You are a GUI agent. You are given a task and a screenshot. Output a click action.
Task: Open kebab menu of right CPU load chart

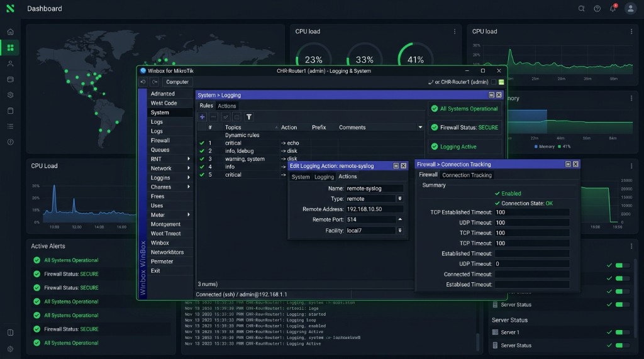(x=631, y=31)
